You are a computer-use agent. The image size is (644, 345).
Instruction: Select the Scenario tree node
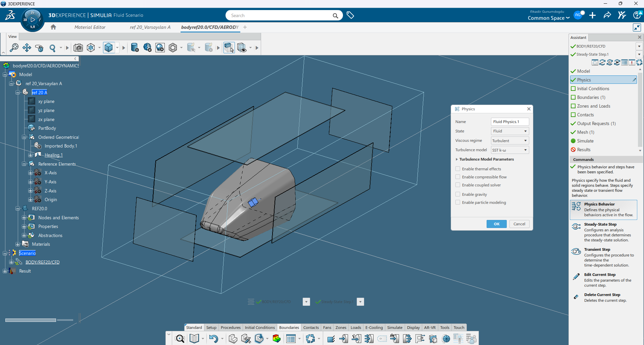coord(27,253)
